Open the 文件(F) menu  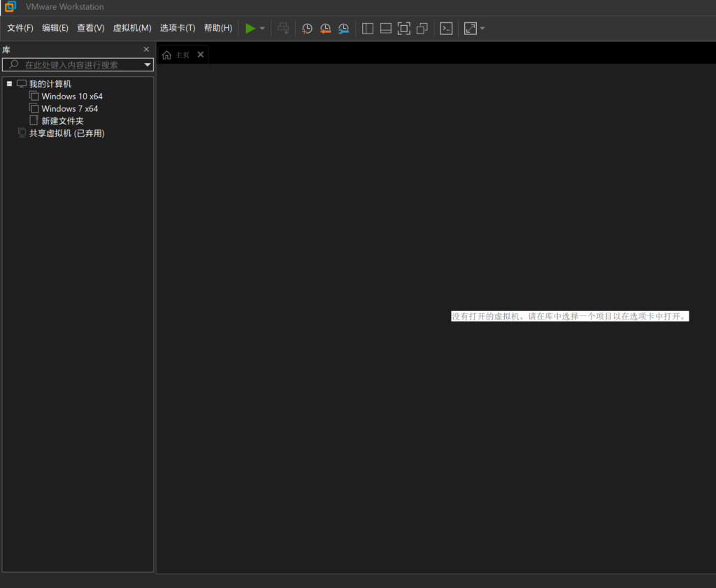[x=20, y=28]
